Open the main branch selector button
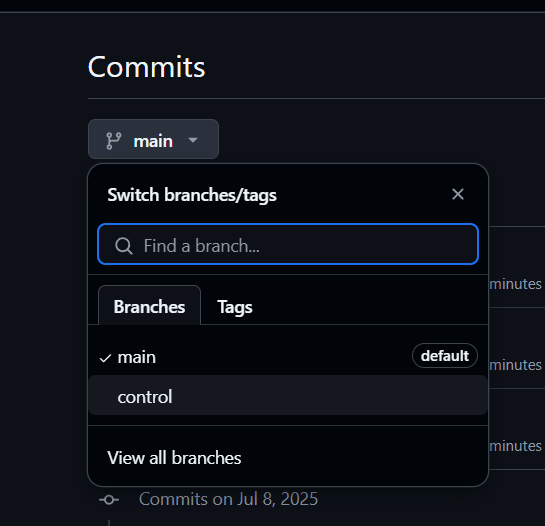Screen dimensions: 545x526 point(153,139)
